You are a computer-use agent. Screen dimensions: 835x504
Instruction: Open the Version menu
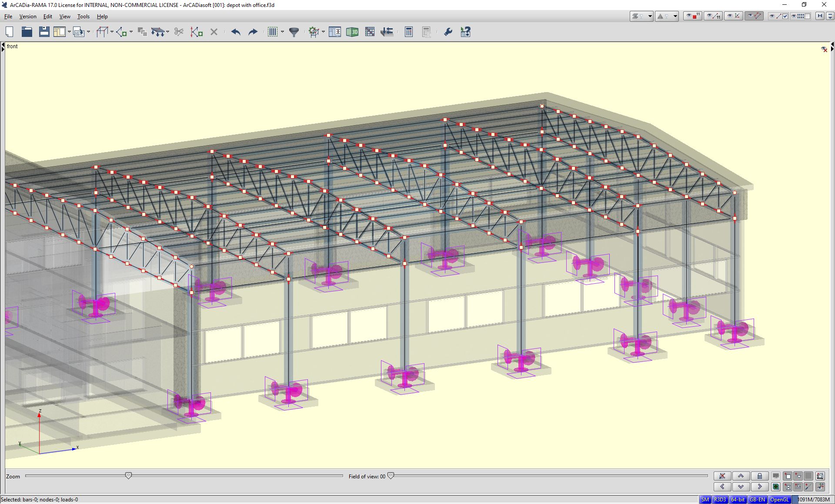pos(28,17)
